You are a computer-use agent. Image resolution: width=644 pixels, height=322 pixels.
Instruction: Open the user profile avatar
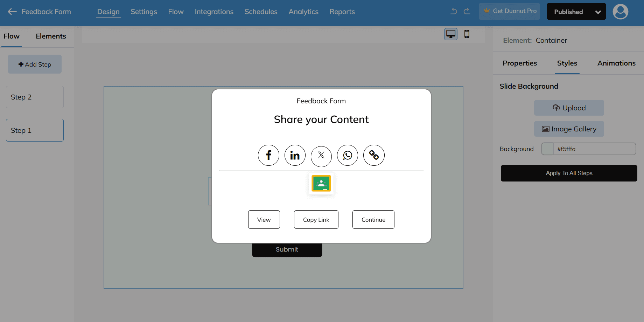coord(620,12)
